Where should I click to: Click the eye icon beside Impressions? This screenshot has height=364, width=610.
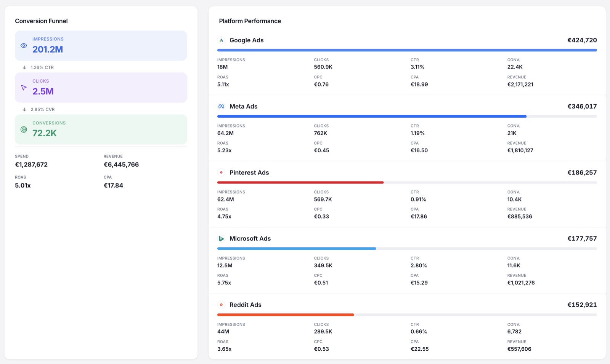[x=24, y=46]
